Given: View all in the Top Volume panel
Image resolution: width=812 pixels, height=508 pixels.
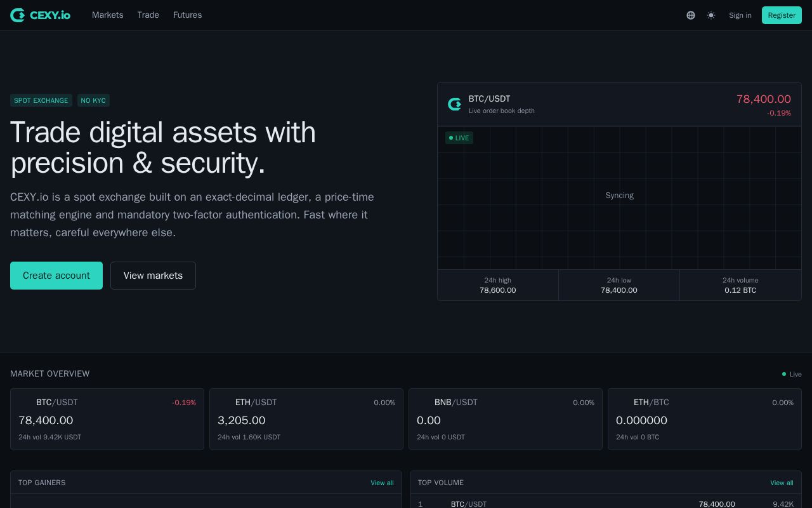Looking at the screenshot, I should pyautogui.click(x=782, y=483).
